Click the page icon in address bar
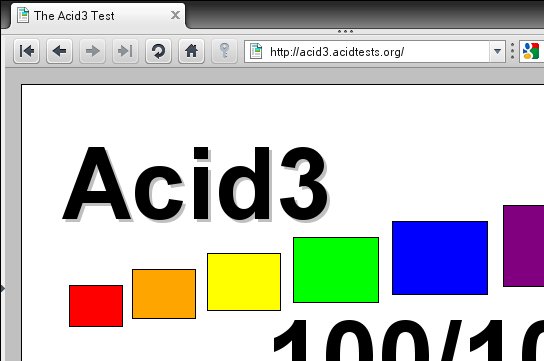Screen dimensions: 544x361 tap(256, 51)
